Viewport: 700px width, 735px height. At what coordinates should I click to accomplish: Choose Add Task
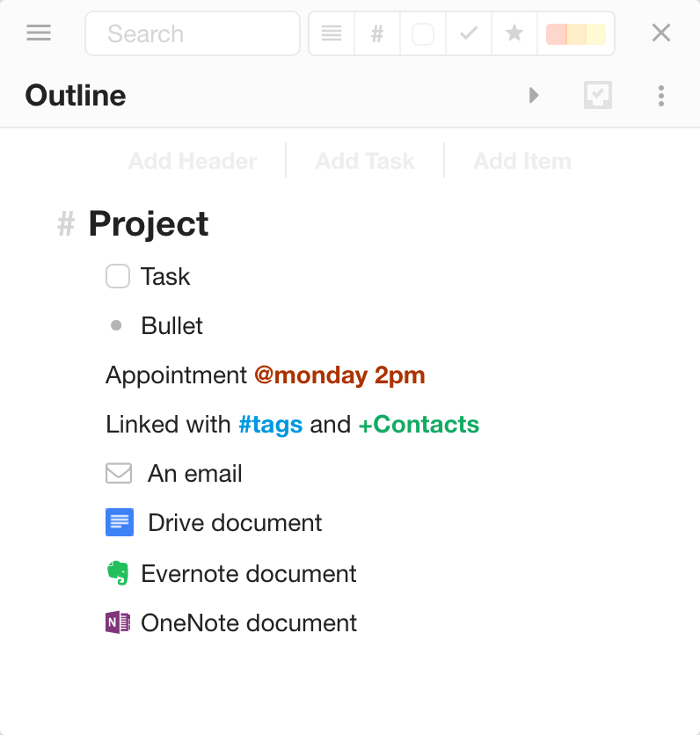(x=365, y=161)
